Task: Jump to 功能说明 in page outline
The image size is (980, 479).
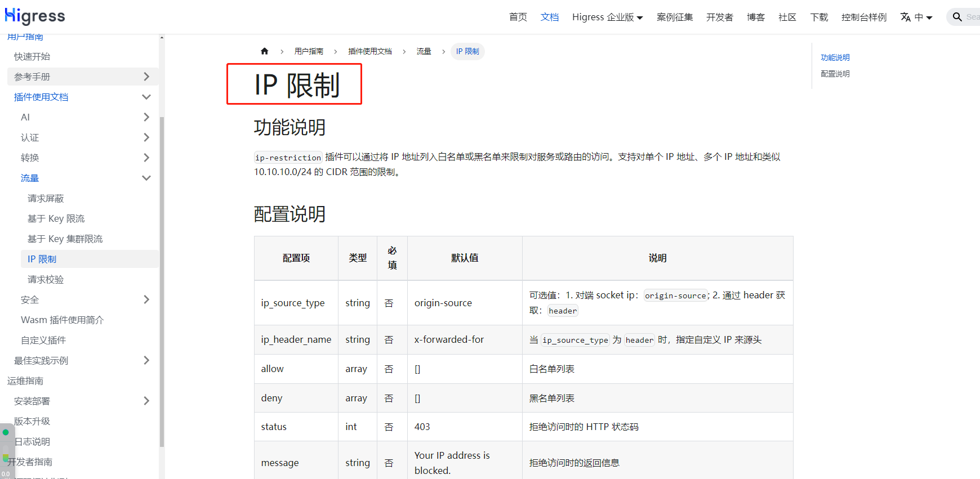Action: pyautogui.click(x=835, y=57)
